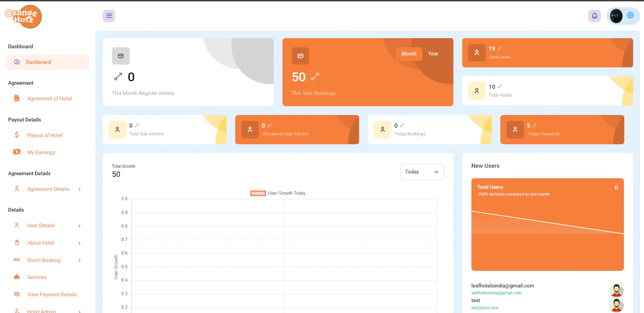The width and height of the screenshot is (644, 313).
Task: Expand the User Details submenu chevron
Action: [x=79, y=226]
